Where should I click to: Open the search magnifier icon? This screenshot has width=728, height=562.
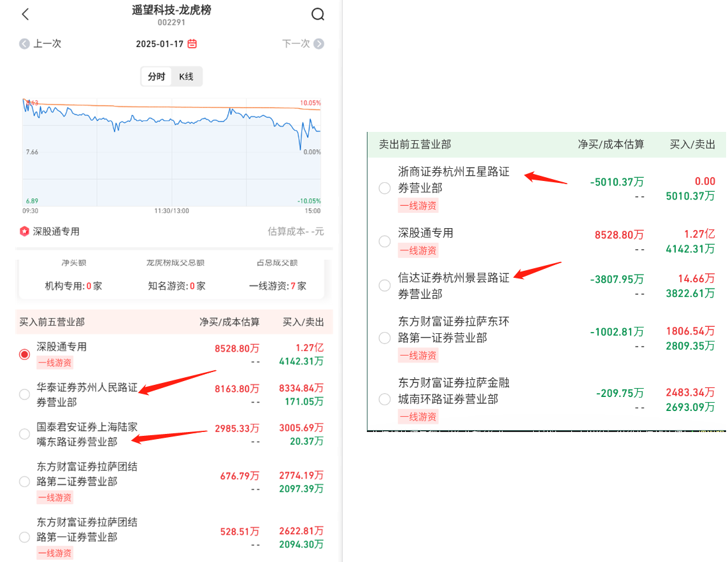click(x=318, y=14)
